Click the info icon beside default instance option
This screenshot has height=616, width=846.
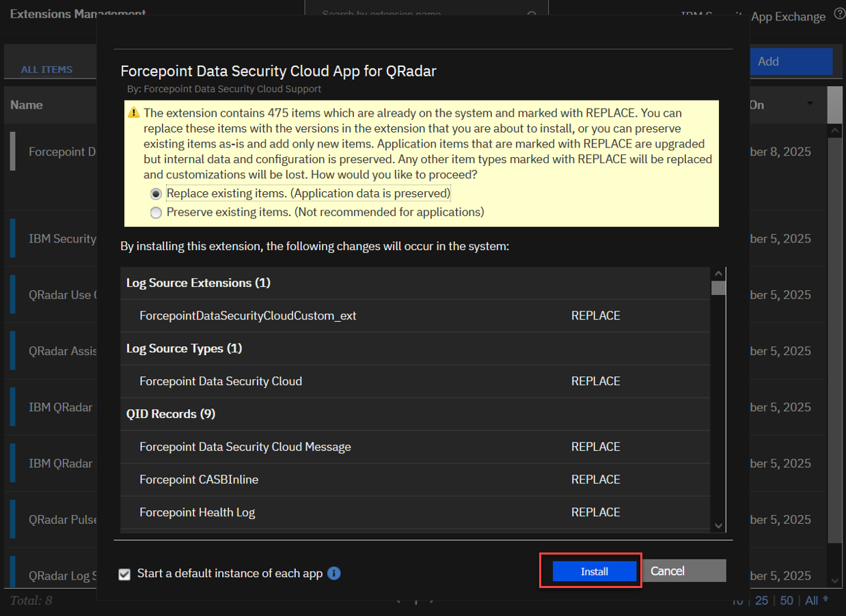click(x=333, y=573)
